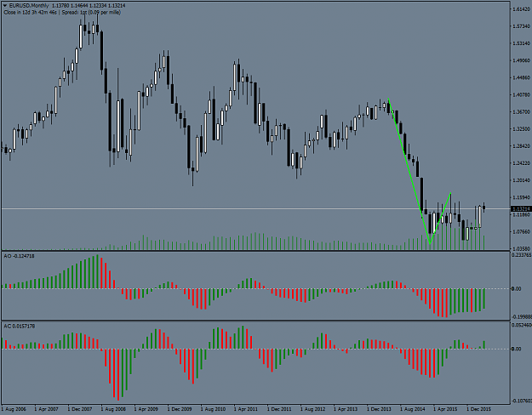Click the '1 Aug 2012' date label
The width and height of the screenshot is (532, 415).
(312, 409)
